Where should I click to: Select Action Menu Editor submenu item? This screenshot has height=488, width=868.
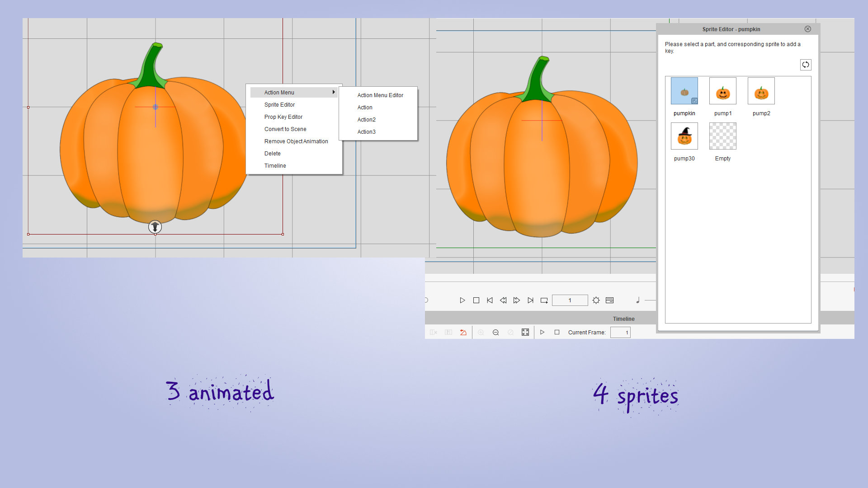coord(380,95)
